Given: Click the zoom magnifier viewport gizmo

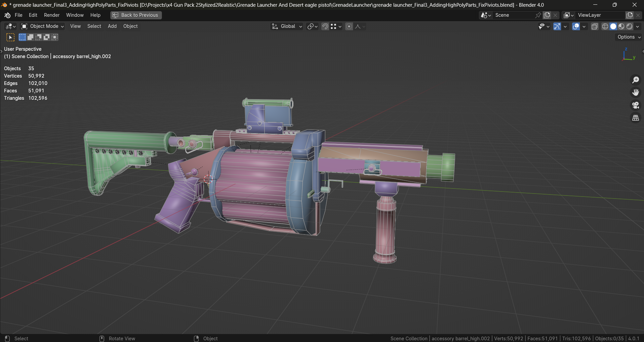Looking at the screenshot, I should 635,80.
